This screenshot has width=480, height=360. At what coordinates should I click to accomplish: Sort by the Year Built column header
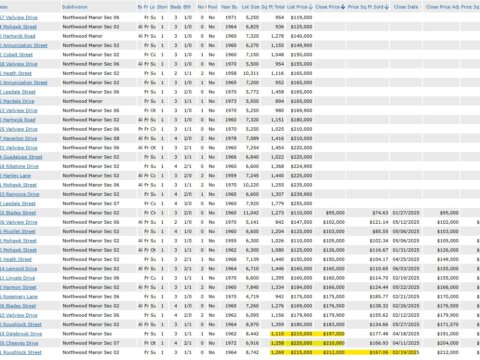coord(229,7)
